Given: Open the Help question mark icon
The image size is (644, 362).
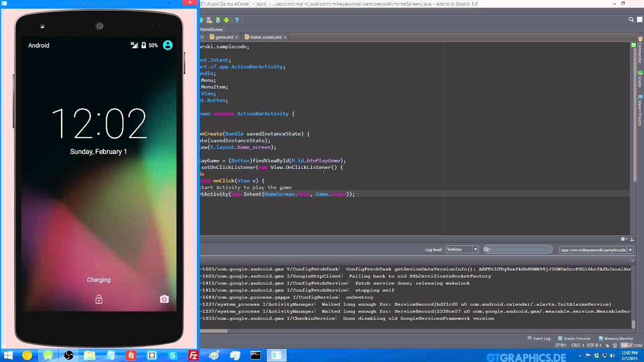Looking at the screenshot, I should coord(236,20).
